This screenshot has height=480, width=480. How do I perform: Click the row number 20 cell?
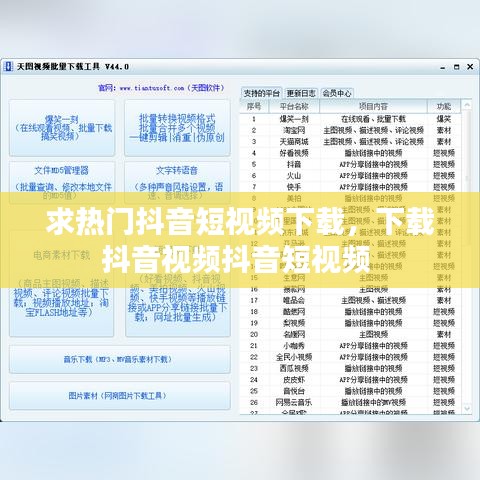(x=254, y=334)
